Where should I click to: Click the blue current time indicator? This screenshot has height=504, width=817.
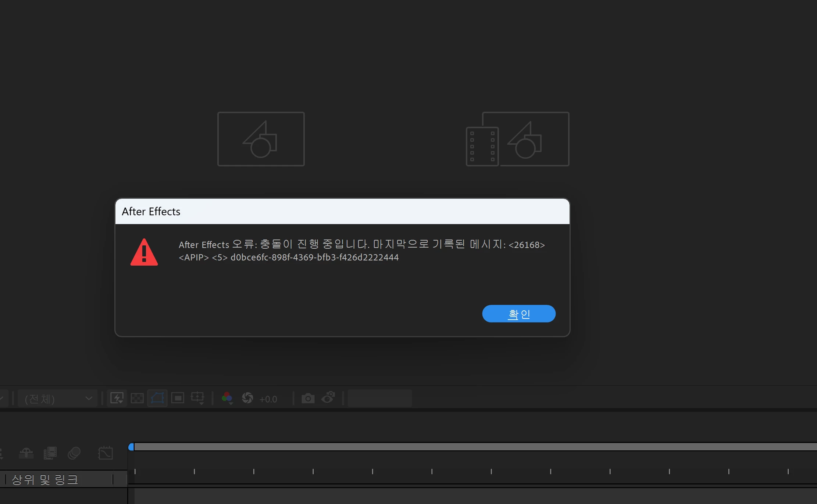131,447
